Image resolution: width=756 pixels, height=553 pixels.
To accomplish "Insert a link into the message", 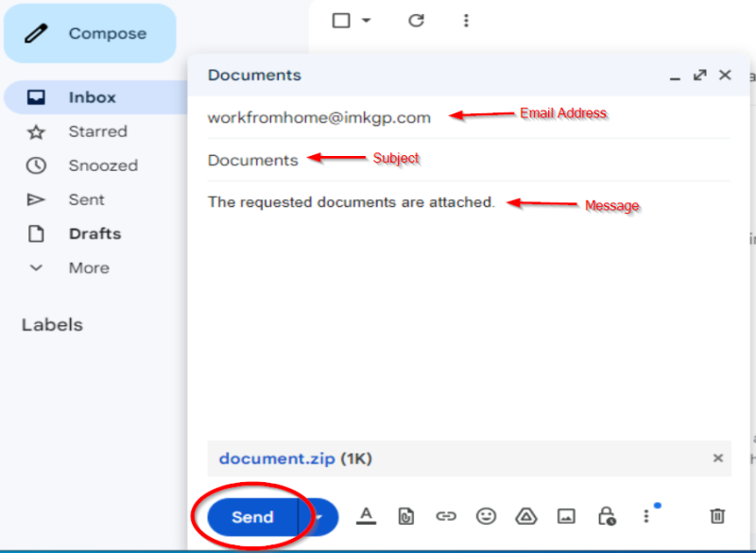I will pos(446,516).
